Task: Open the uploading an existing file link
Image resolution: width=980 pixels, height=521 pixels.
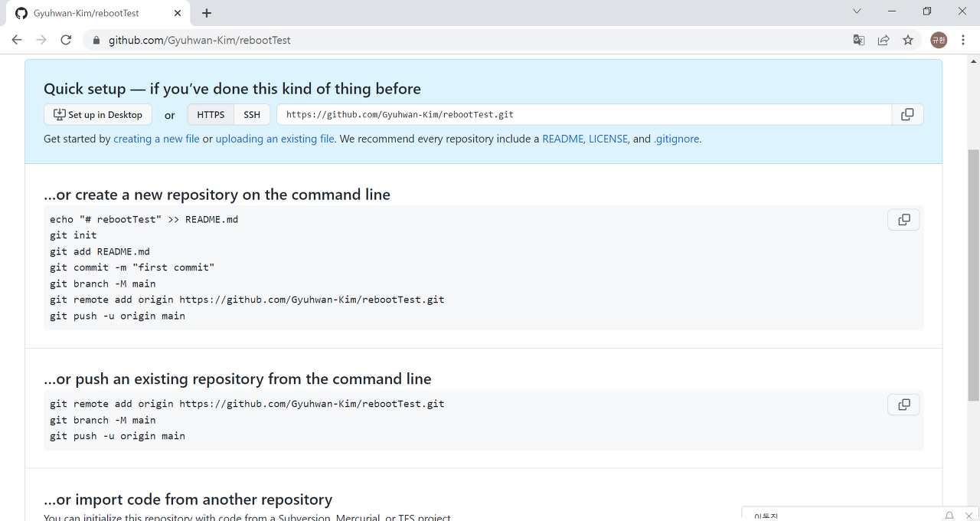Action: (275, 139)
